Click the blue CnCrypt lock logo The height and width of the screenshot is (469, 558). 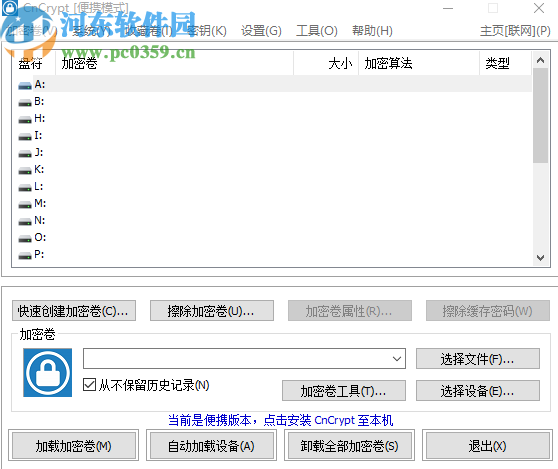tap(47, 372)
